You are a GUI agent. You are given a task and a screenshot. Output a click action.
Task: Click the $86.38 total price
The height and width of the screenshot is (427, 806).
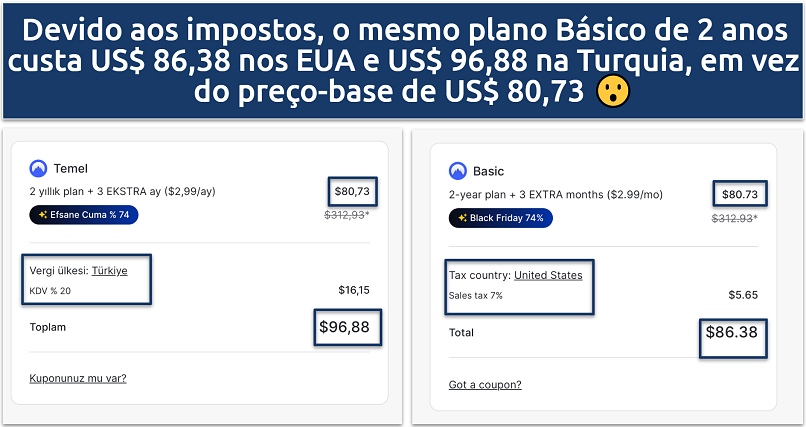[731, 332]
